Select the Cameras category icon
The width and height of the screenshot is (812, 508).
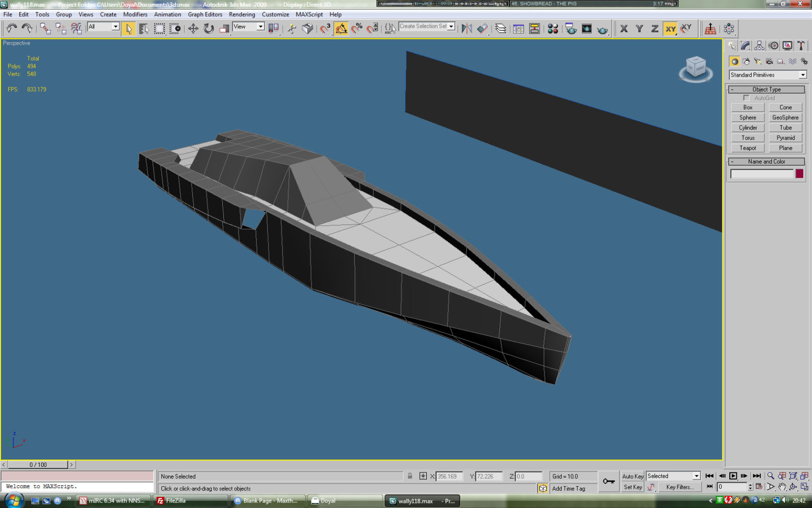pos(769,61)
